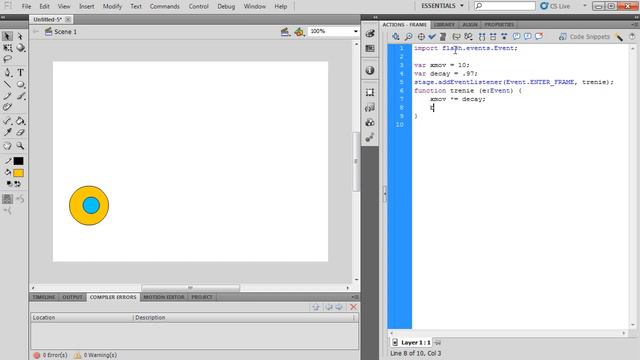The image size is (640, 360).
Task: Switch to the Library tab
Action: tap(444, 25)
